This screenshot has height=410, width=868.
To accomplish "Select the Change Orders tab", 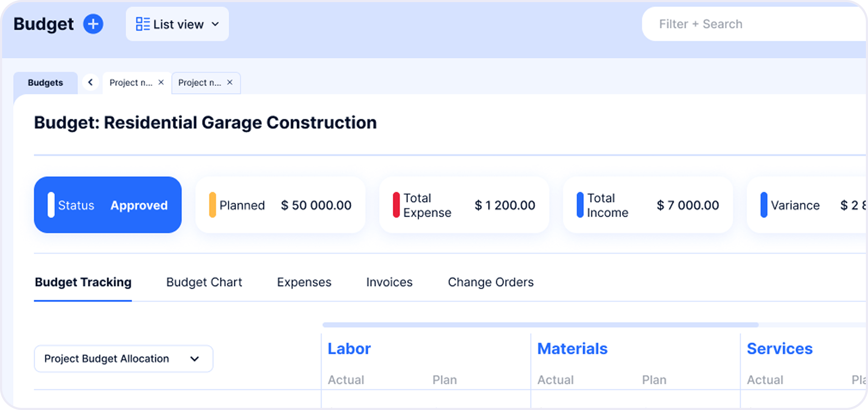I will 490,282.
